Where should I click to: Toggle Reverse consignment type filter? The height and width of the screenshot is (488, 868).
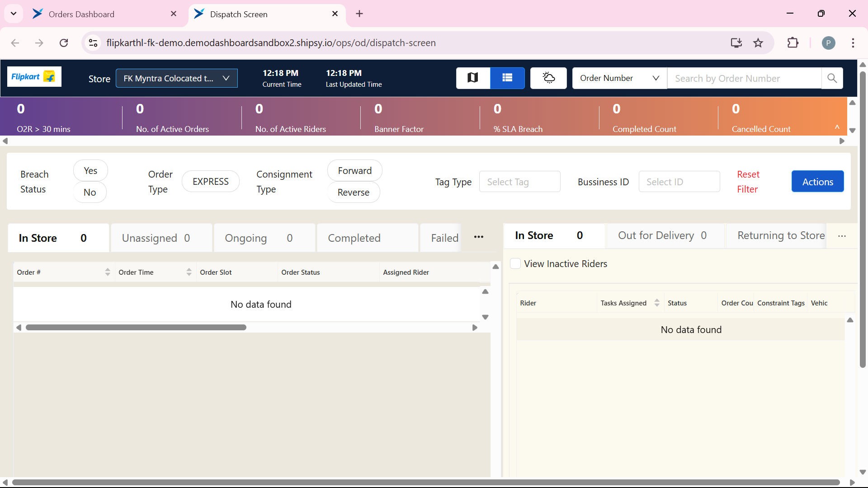point(354,192)
